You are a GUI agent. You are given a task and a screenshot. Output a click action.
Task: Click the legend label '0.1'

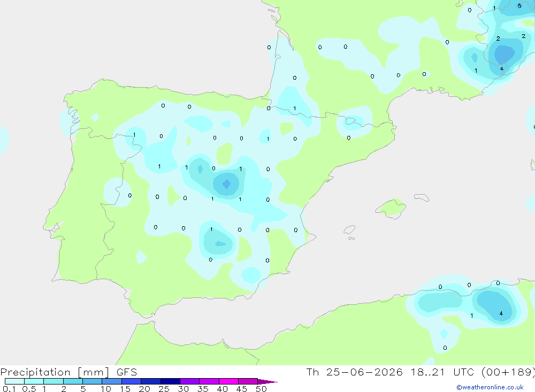coord(9,389)
